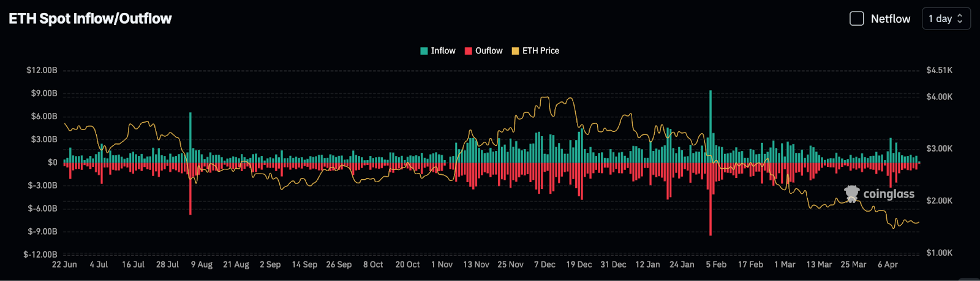980x281 pixels.
Task: Click the $0 left axis label
Action: [x=53, y=163]
